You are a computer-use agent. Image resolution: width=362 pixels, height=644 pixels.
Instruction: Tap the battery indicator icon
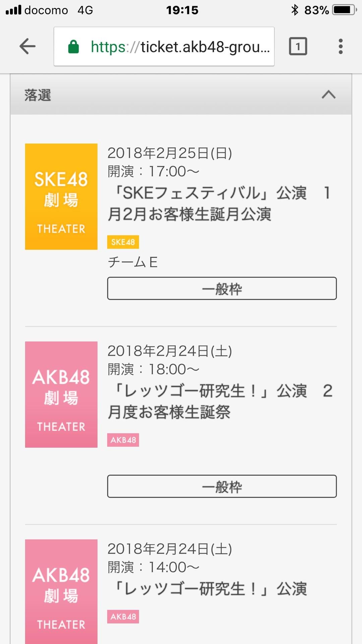click(x=344, y=10)
